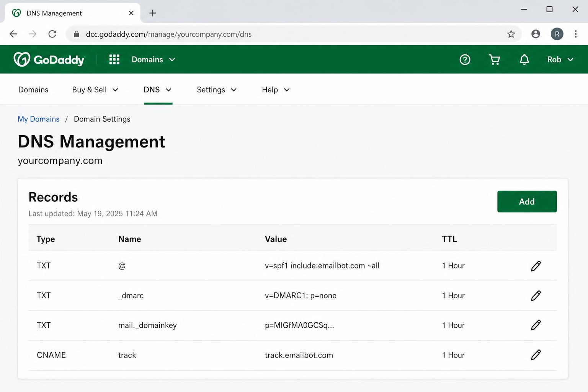Open a new browser tab
This screenshot has height=392, width=588.
(153, 13)
